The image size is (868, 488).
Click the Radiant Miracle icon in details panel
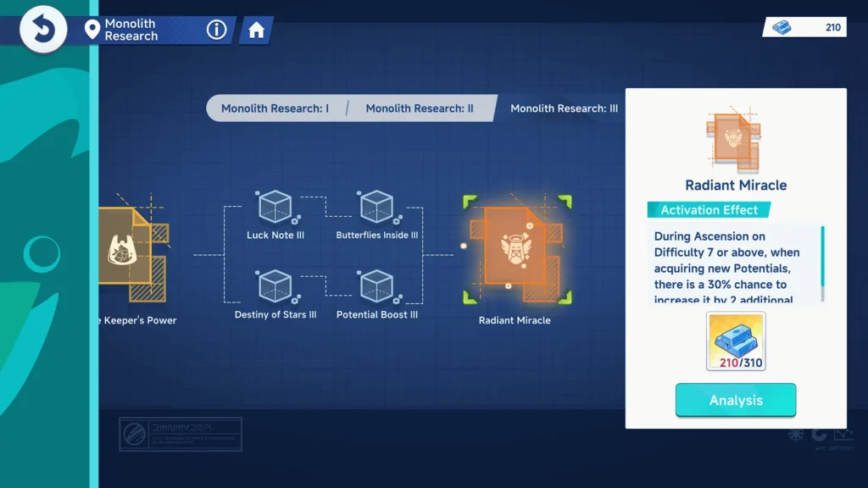tap(734, 140)
